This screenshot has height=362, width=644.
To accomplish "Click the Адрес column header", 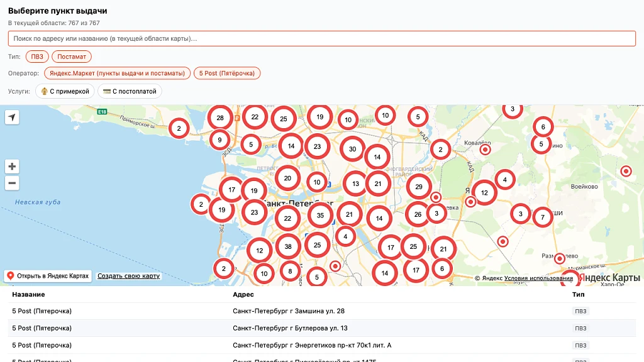I will [243, 294].
